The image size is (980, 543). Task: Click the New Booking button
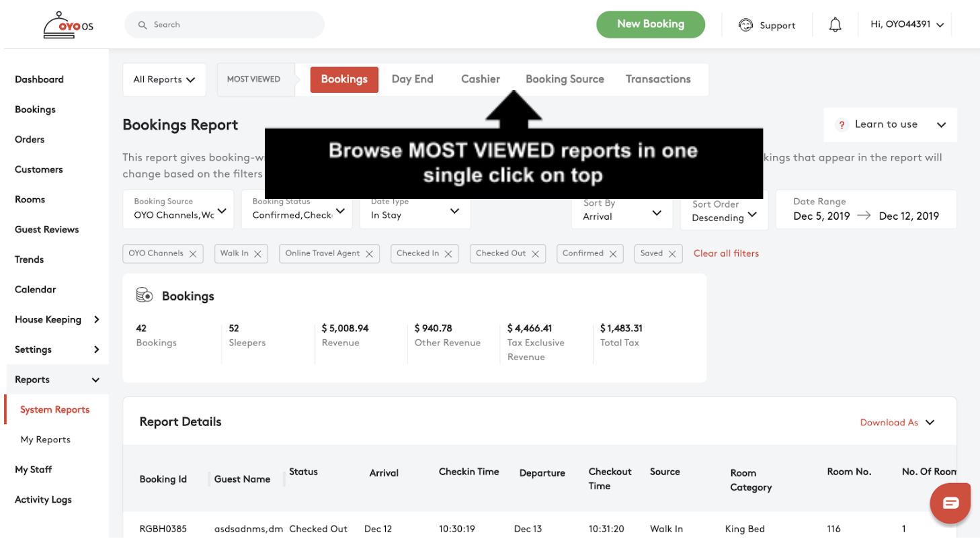pos(651,24)
